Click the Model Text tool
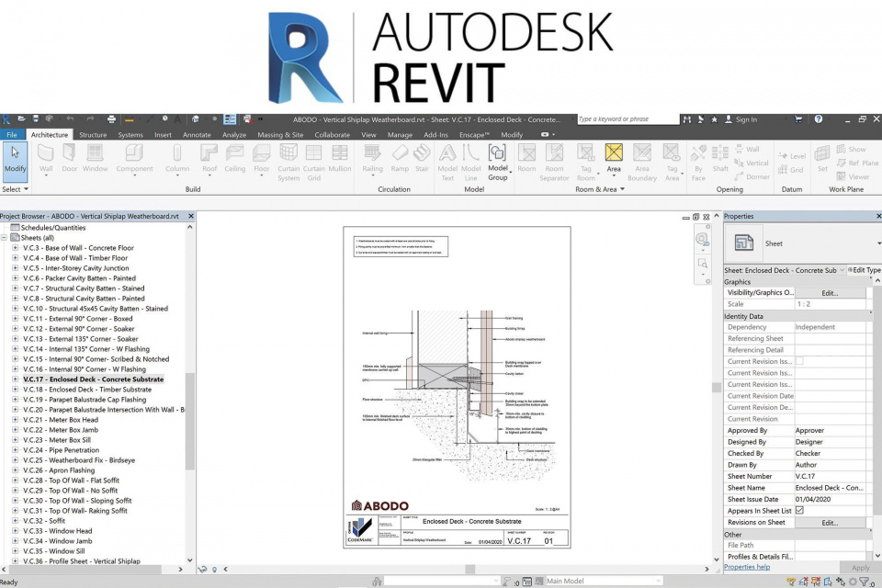882x588 pixels. pyautogui.click(x=447, y=165)
